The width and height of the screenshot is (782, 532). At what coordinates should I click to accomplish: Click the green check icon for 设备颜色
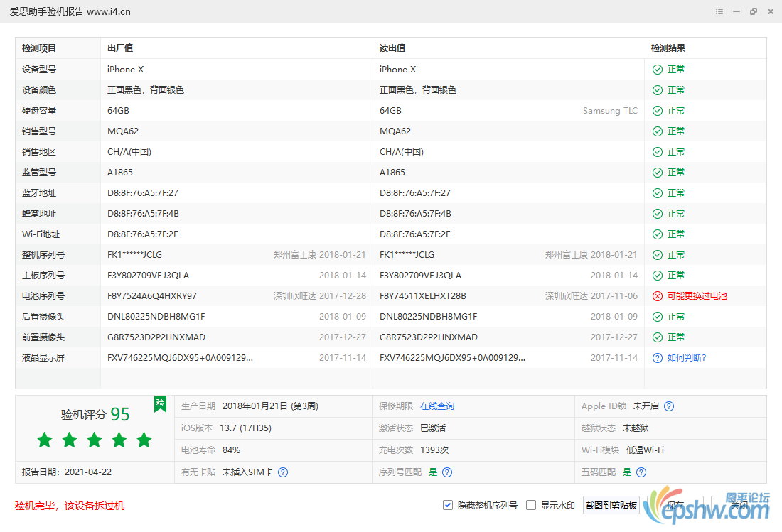point(658,90)
